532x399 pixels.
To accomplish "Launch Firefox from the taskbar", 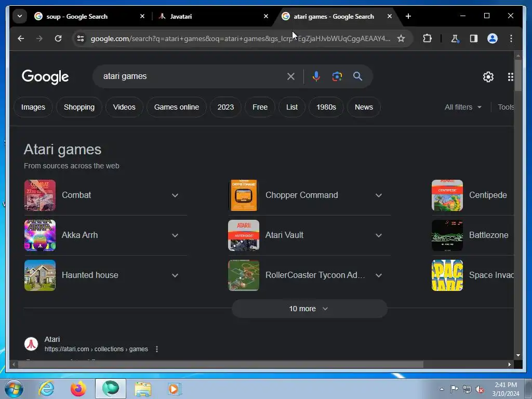I will [78, 389].
